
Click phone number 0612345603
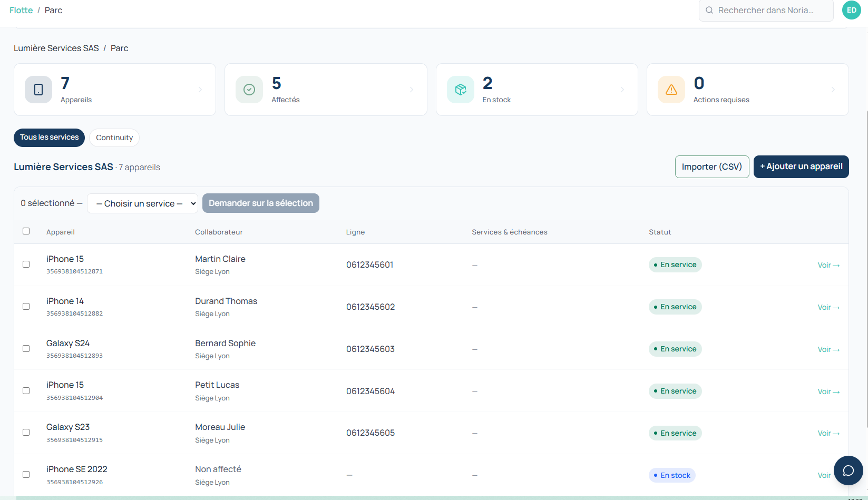coord(370,349)
